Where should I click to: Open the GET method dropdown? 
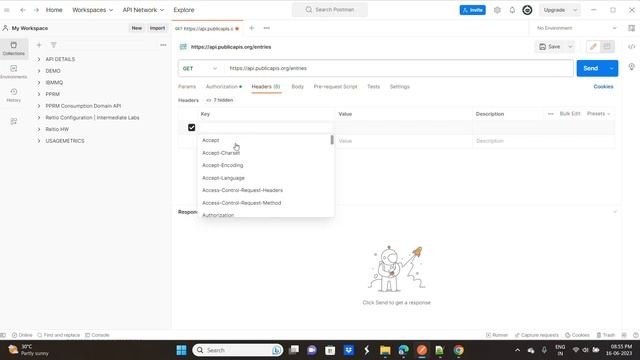(200, 69)
